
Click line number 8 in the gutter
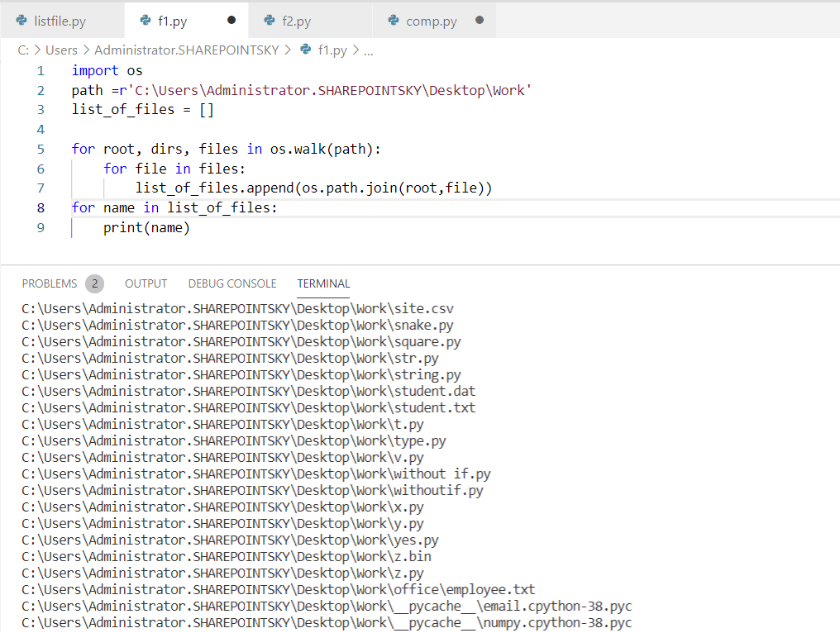click(41, 207)
